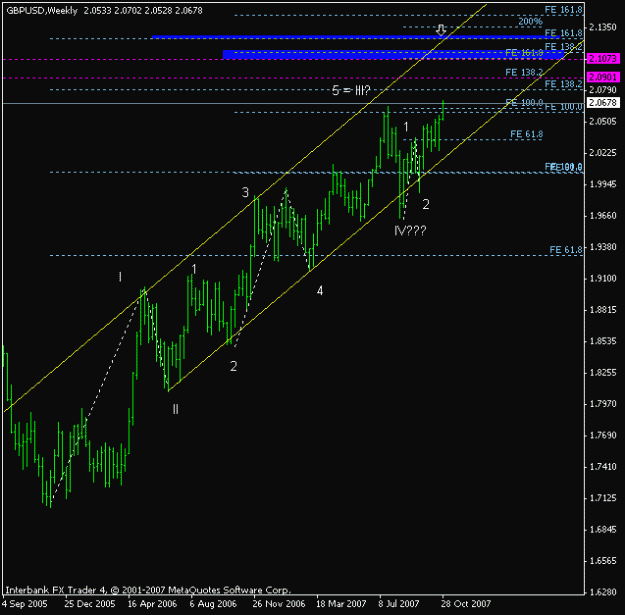Click wave label '3' beside the late 2006 peak
625x615 pixels.
point(245,193)
